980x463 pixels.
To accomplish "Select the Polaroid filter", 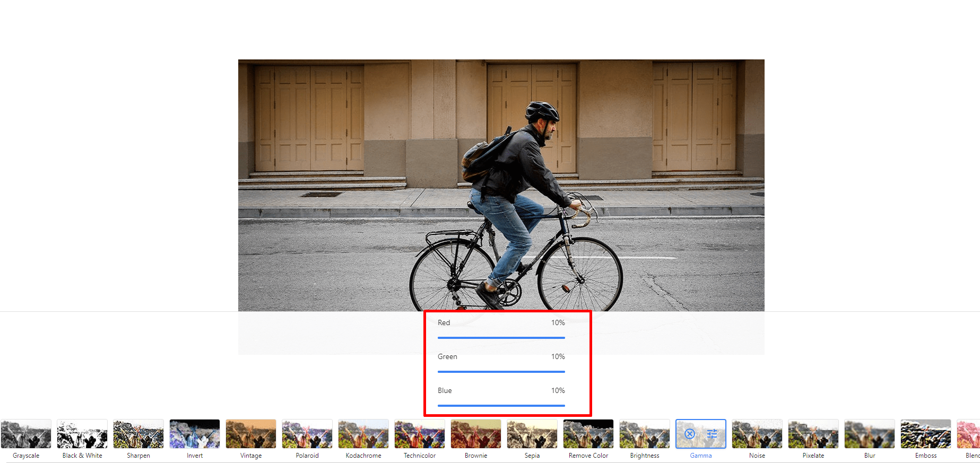I will (307, 434).
